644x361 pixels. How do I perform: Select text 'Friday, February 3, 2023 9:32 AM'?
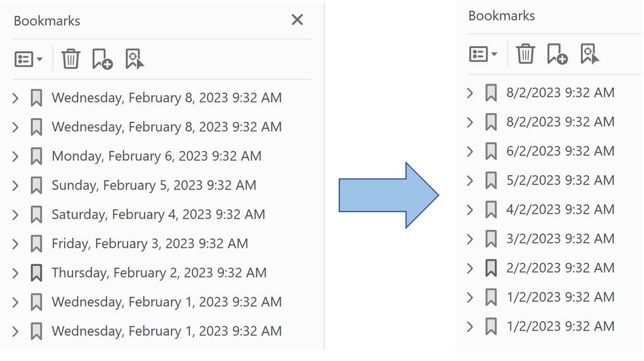150,244
